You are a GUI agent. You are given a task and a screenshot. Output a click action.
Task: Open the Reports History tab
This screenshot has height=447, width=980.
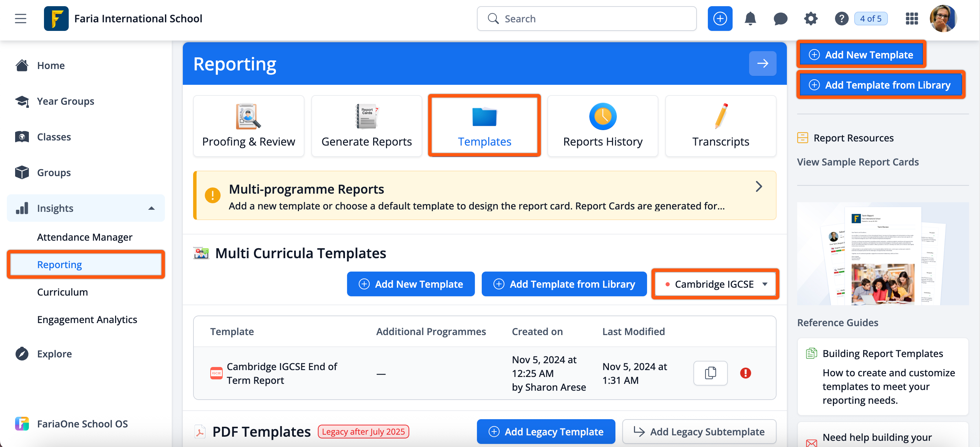click(602, 126)
